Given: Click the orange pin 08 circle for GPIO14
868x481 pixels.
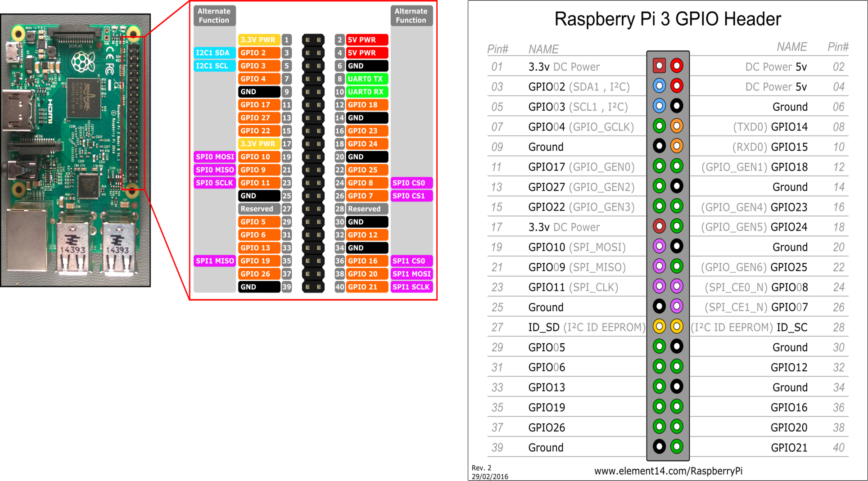Looking at the screenshot, I should (676, 126).
